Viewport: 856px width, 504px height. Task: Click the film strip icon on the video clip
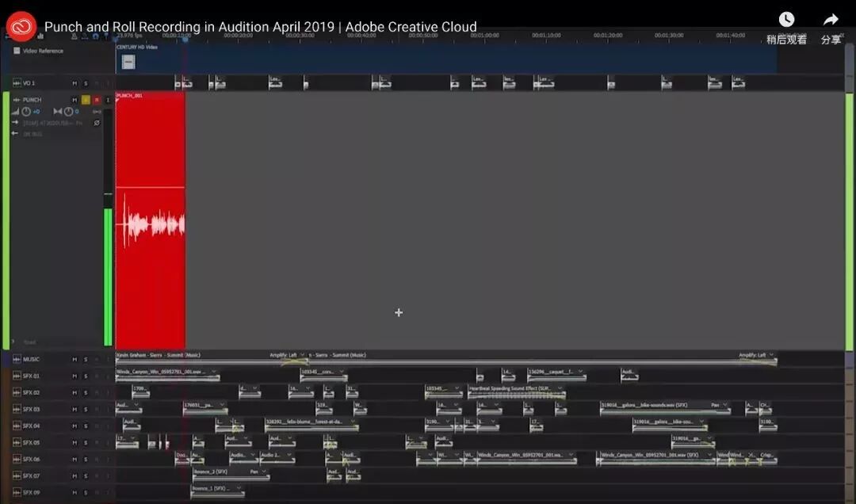point(128,63)
